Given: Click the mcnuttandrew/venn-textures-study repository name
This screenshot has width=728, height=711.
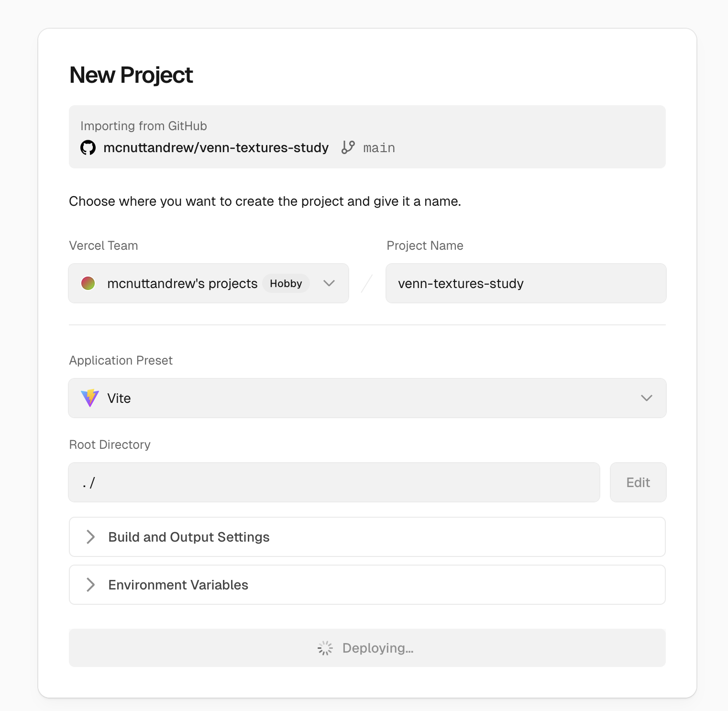Looking at the screenshot, I should click(x=216, y=147).
